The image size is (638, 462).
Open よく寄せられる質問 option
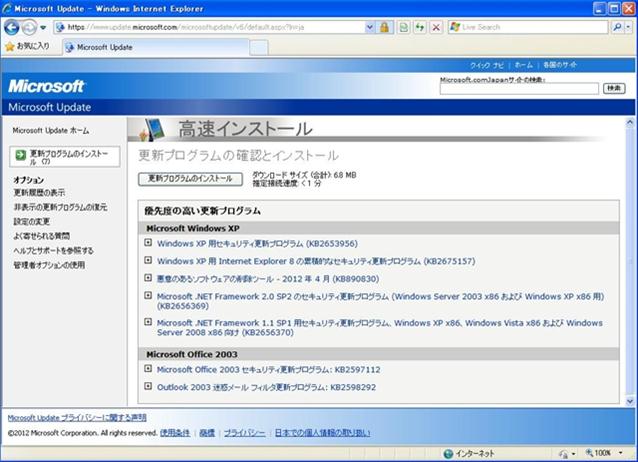[42, 236]
